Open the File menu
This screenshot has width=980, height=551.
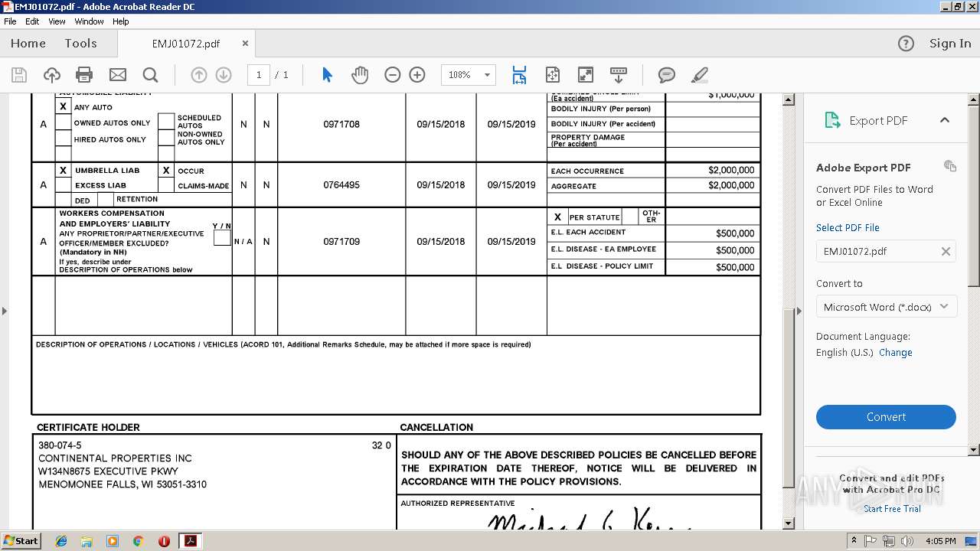point(10,21)
